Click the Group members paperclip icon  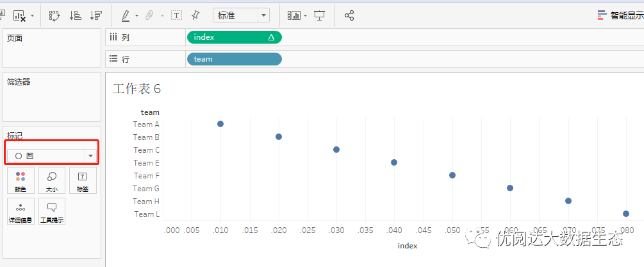click(x=151, y=15)
